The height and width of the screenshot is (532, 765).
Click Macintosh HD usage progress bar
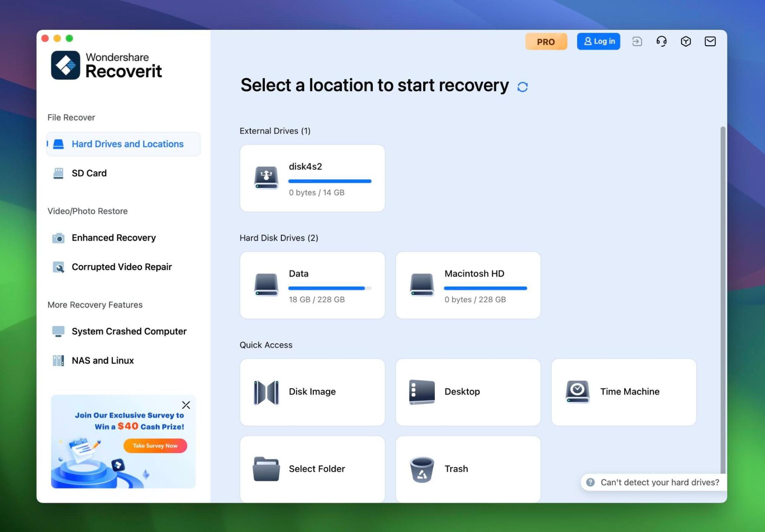(x=485, y=288)
